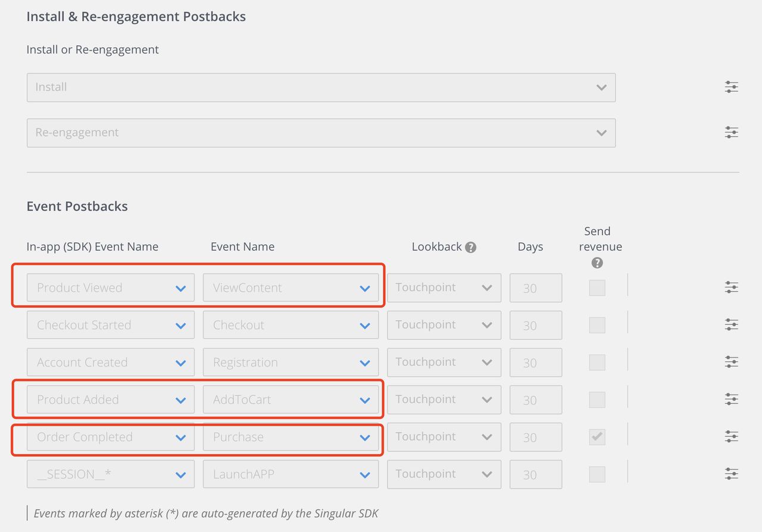The image size is (762, 532).
Task: Click settings icon beside the Registration event row
Action: 731,361
